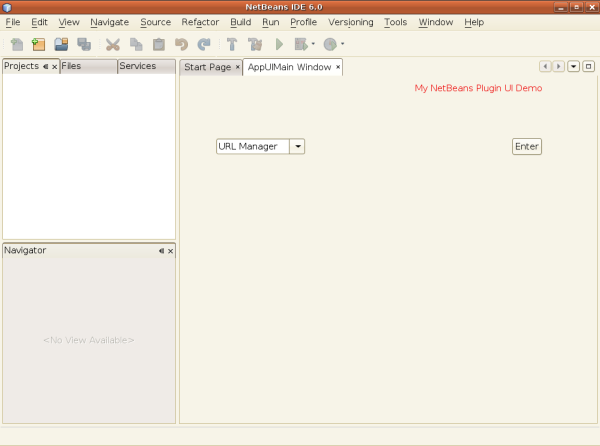Close the Projects panel

pyautogui.click(x=54, y=67)
